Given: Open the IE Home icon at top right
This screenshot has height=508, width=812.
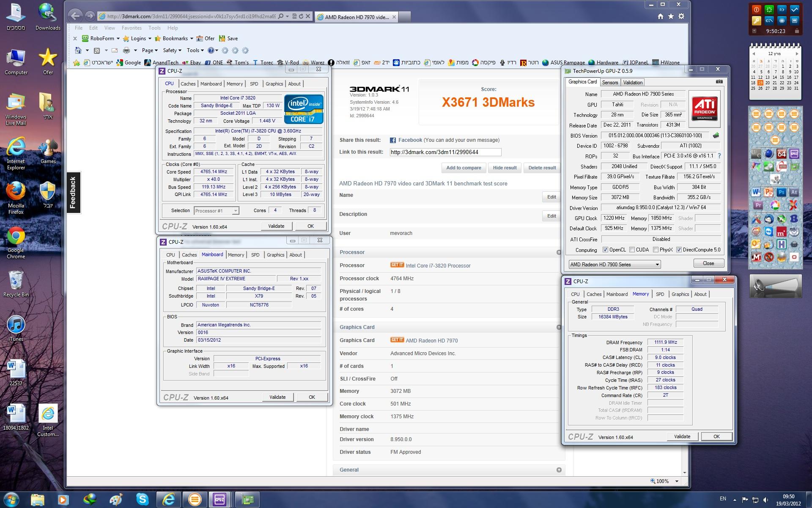Looking at the screenshot, I should coord(661,17).
